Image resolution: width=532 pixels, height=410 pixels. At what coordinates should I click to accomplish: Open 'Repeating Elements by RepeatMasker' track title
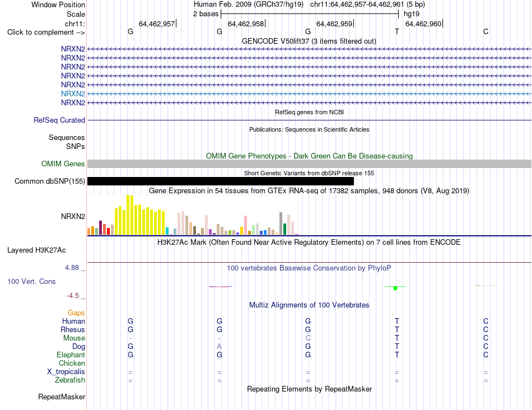pyautogui.click(x=310, y=389)
